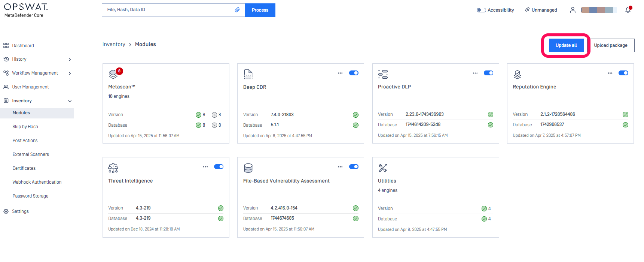Click the Utilities database status checkmark

[484, 219]
